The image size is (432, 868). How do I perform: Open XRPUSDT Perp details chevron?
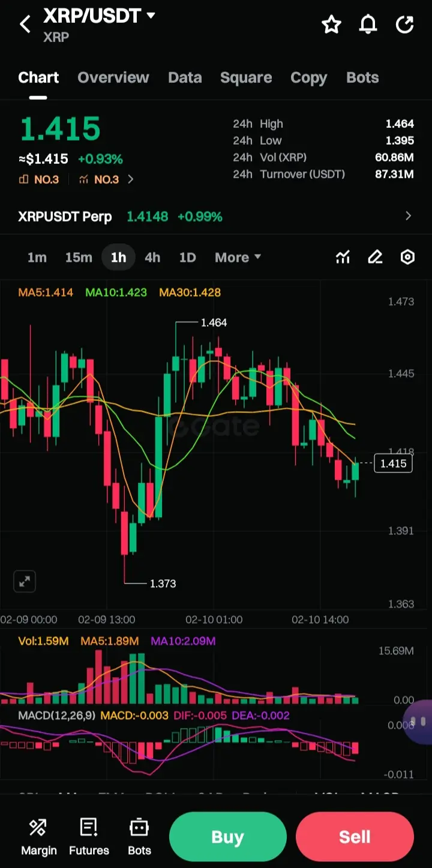(x=409, y=216)
